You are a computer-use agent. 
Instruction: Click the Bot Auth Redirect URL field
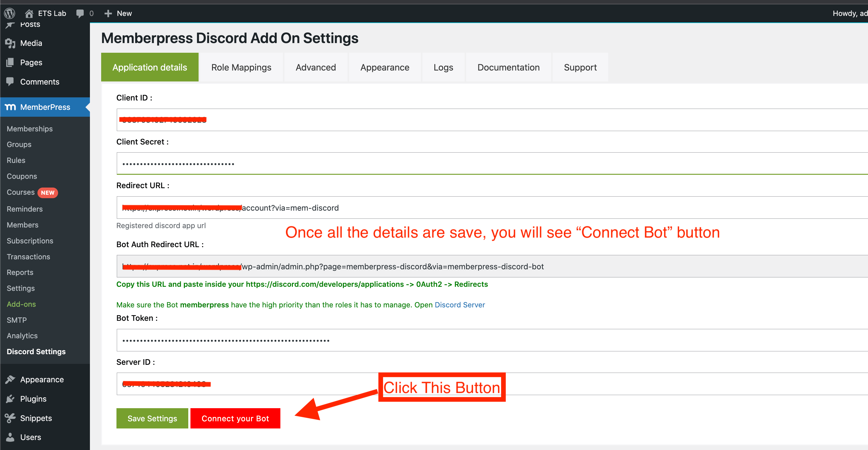pyautogui.click(x=492, y=267)
